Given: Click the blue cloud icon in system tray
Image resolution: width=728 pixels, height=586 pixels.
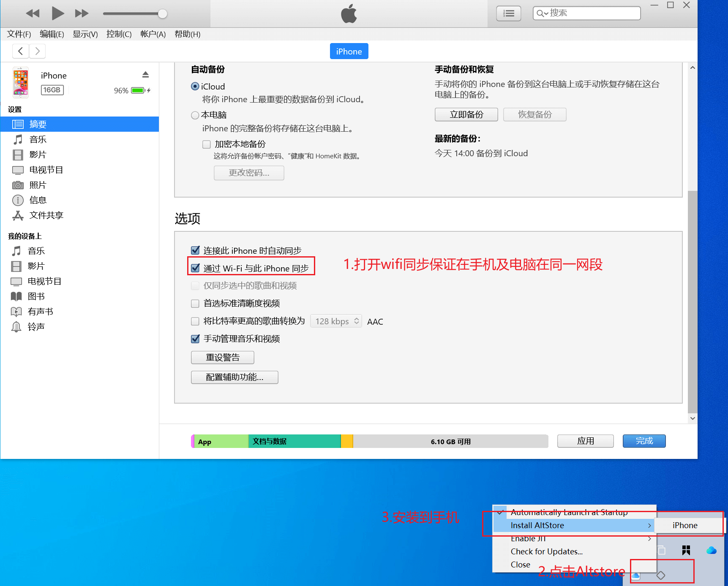Looking at the screenshot, I should [x=712, y=550].
